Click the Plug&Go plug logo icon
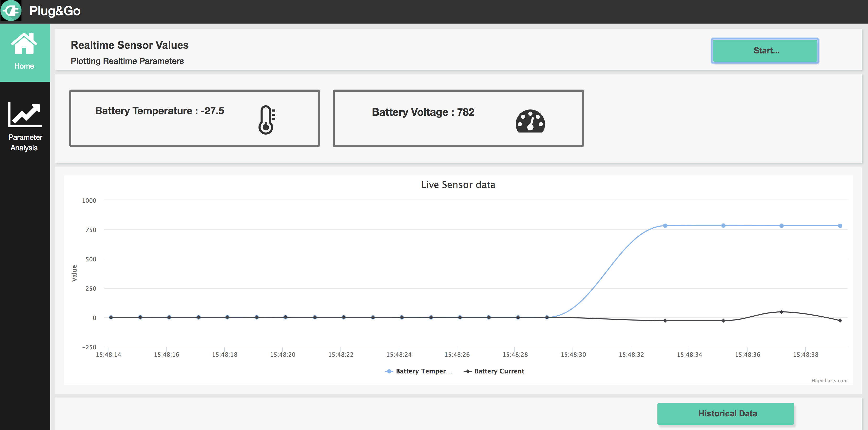 (x=11, y=11)
